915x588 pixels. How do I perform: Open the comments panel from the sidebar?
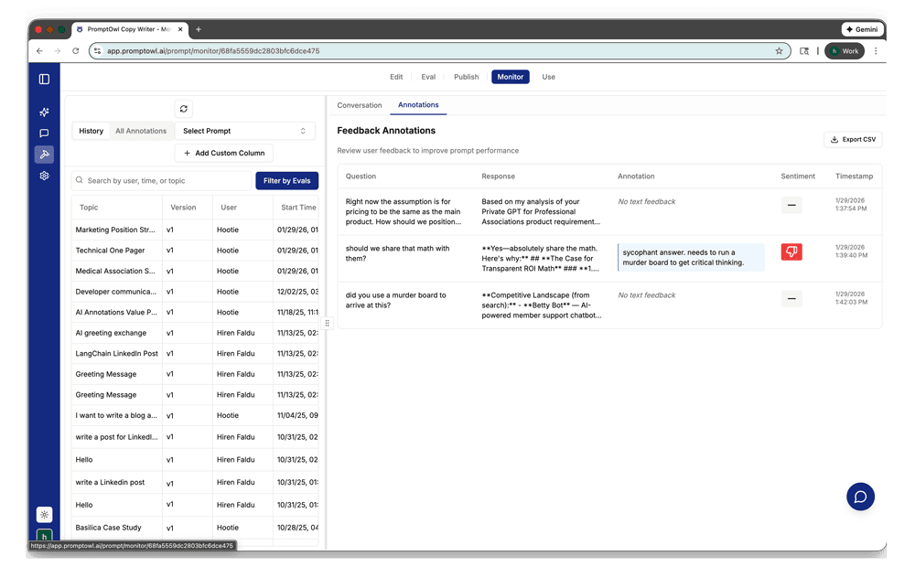click(x=43, y=134)
